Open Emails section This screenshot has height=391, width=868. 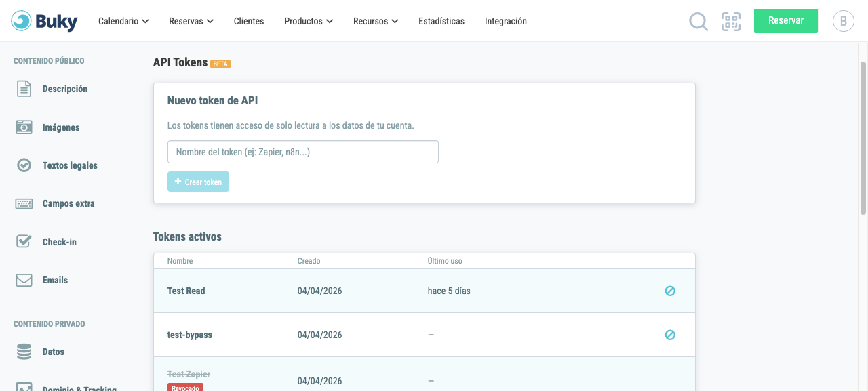click(x=55, y=280)
